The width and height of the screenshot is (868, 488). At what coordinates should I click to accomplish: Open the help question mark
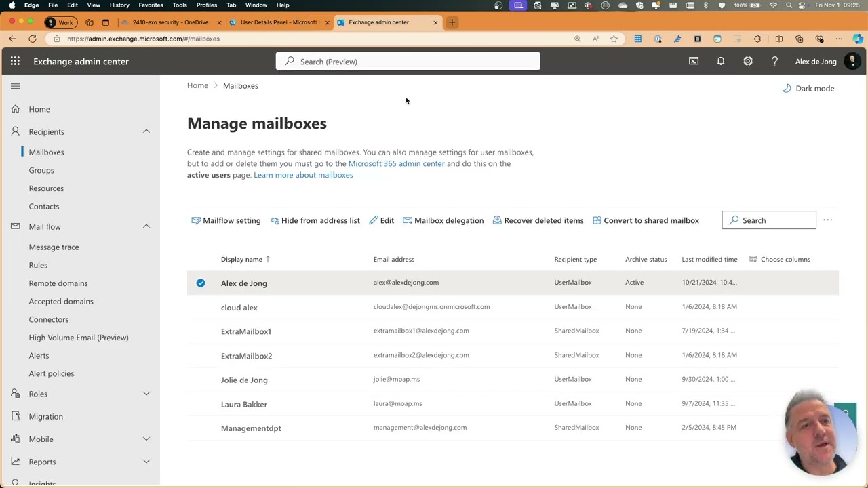coord(774,61)
